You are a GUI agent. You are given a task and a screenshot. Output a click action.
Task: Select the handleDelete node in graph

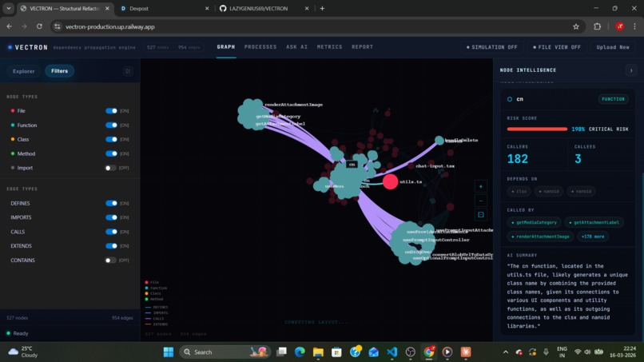[439, 141]
